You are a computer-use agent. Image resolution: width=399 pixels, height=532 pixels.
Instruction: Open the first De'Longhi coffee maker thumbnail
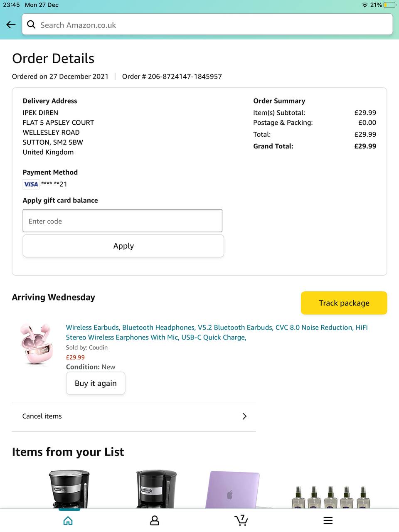click(69, 489)
